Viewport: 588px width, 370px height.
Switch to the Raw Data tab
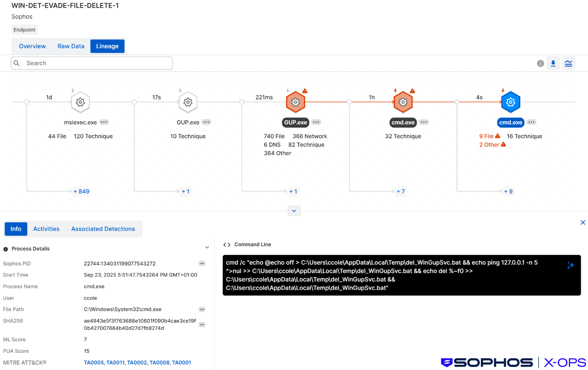pyautogui.click(x=71, y=46)
